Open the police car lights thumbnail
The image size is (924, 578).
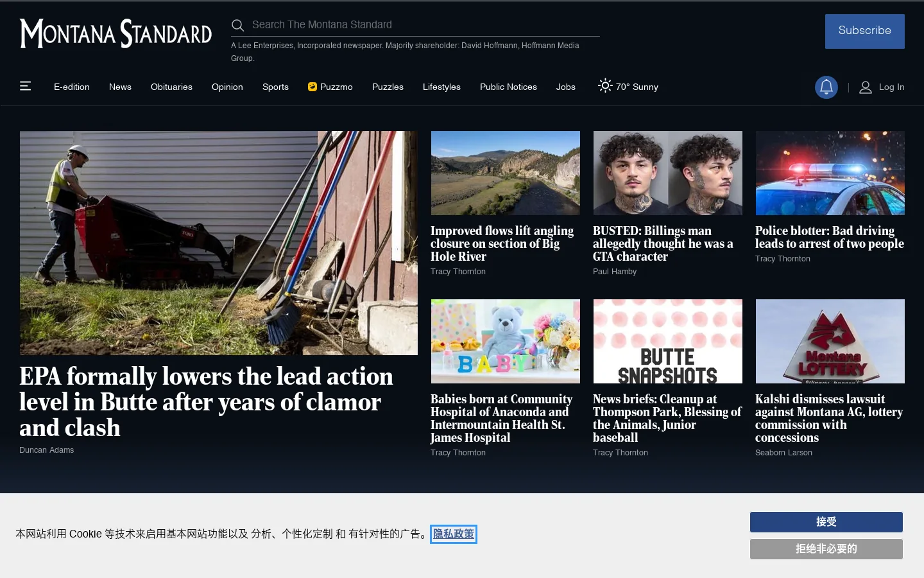point(830,173)
